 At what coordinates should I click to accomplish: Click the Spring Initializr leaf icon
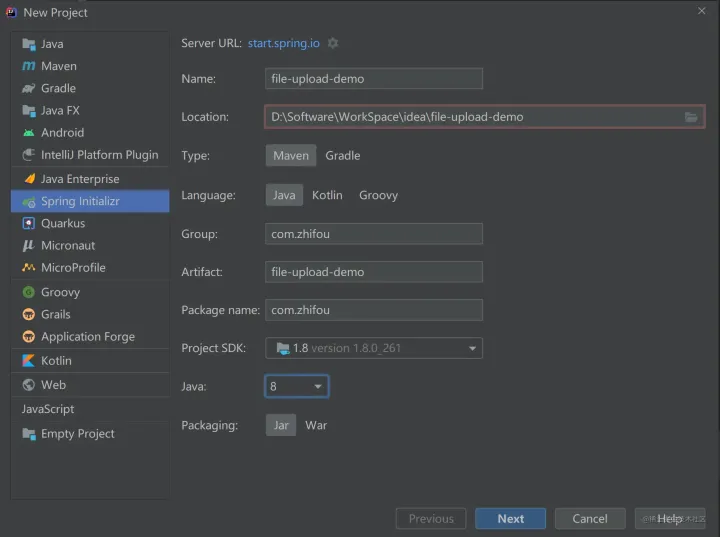29,201
